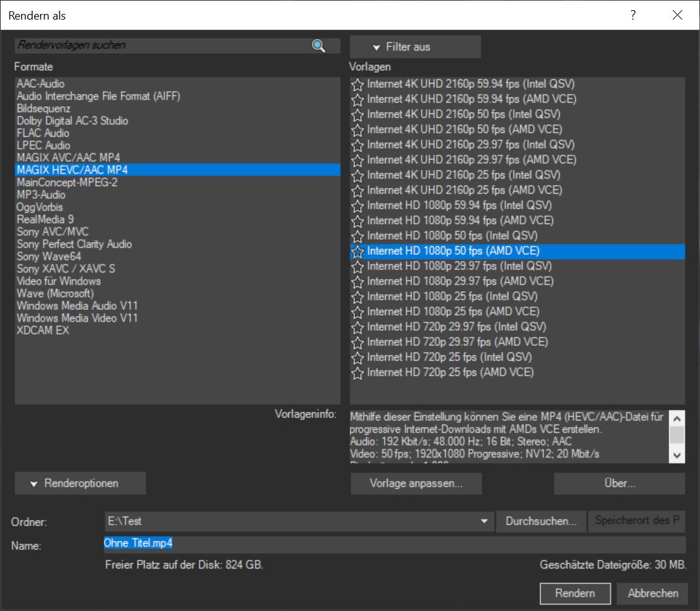Select AAC-Audio format
Screen dimensions: 700x611
pyautogui.click(x=177, y=84)
